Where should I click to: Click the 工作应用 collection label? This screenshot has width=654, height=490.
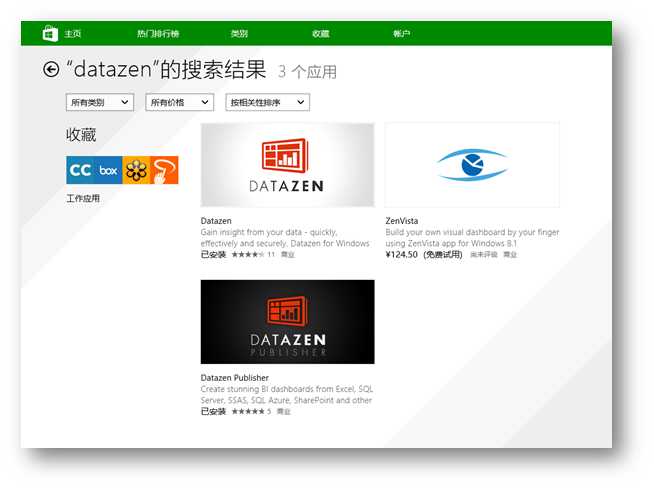click(83, 198)
